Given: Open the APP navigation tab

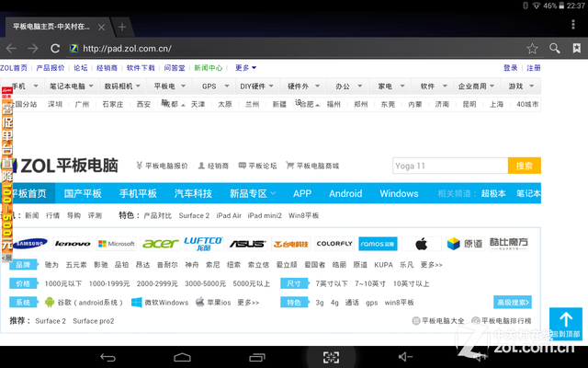Looking at the screenshot, I should pyautogui.click(x=302, y=193).
